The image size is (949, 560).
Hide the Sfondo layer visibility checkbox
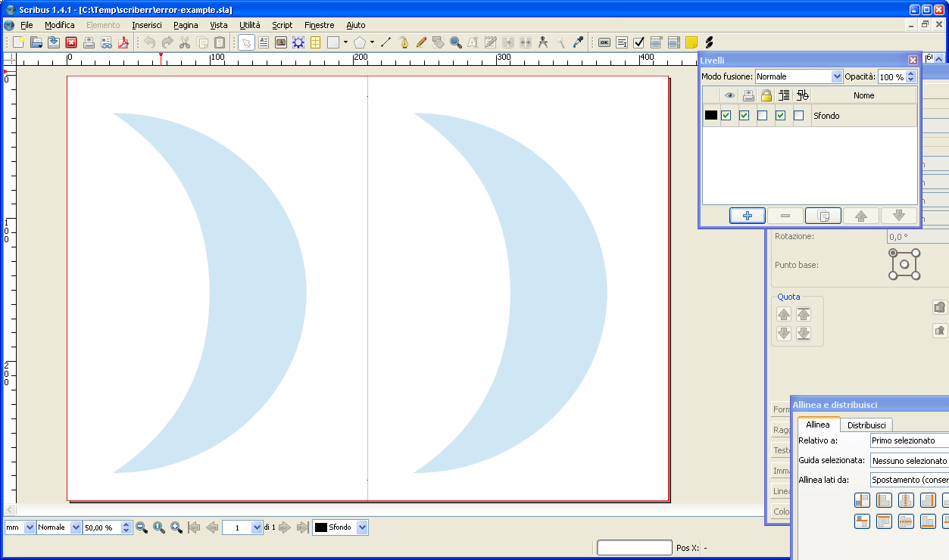[x=726, y=116]
